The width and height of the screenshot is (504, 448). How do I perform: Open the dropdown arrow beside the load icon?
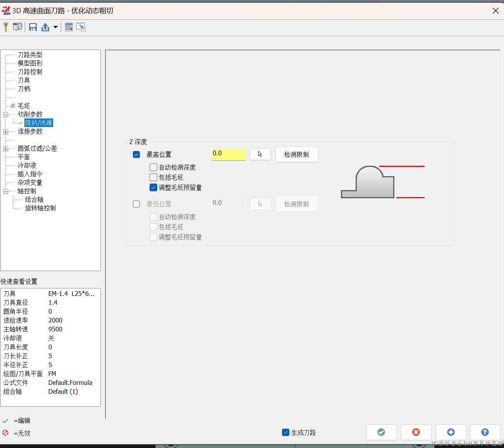pos(55,27)
